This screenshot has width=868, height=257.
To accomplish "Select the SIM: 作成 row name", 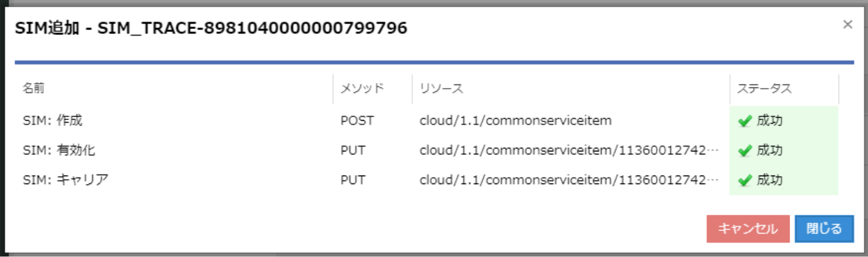I will 52,121.
